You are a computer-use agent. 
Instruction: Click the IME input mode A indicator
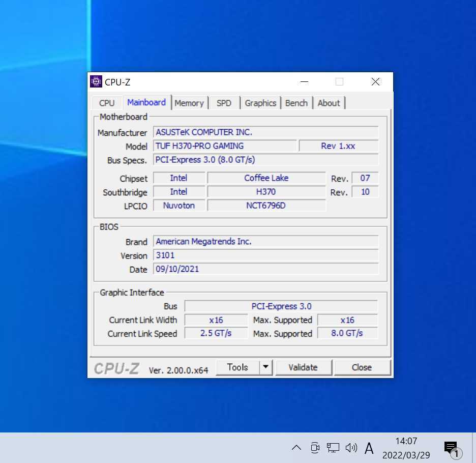369,448
